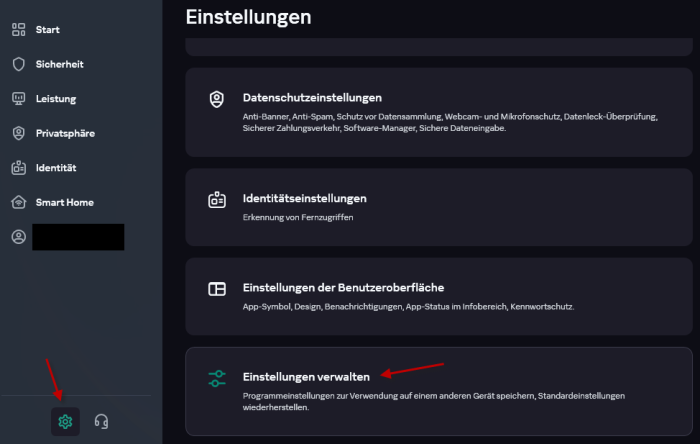Click the Einstellungen verwalten sliders icon
Viewport: 700px width, 444px height.
tap(217, 378)
